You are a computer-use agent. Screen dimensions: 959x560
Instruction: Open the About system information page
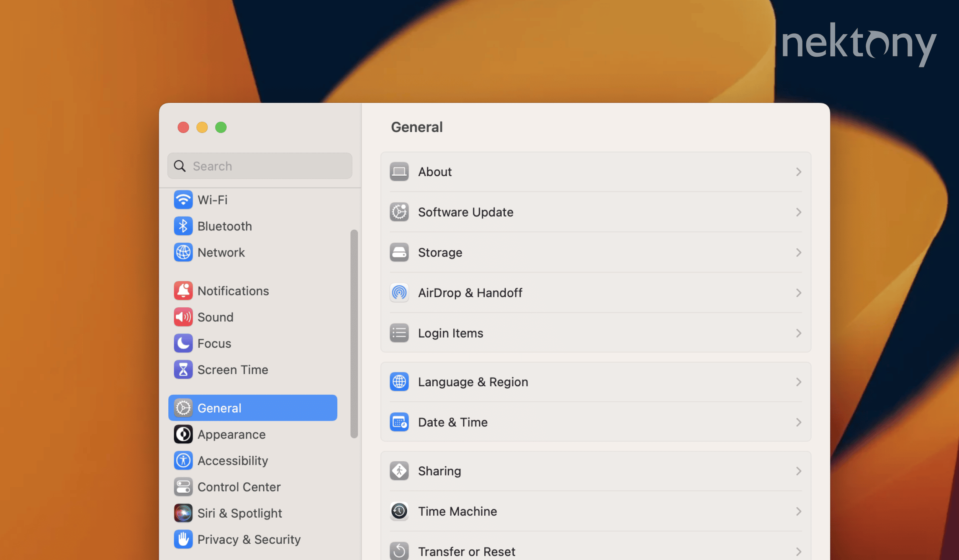(595, 172)
